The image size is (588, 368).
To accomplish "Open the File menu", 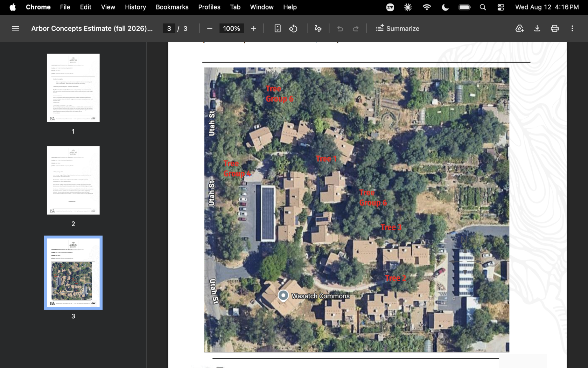I will tap(65, 7).
